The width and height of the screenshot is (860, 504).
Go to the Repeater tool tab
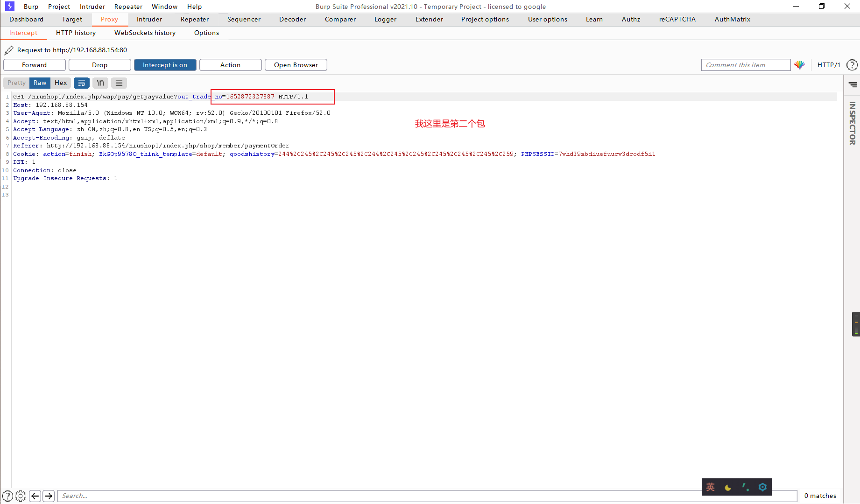coord(195,19)
